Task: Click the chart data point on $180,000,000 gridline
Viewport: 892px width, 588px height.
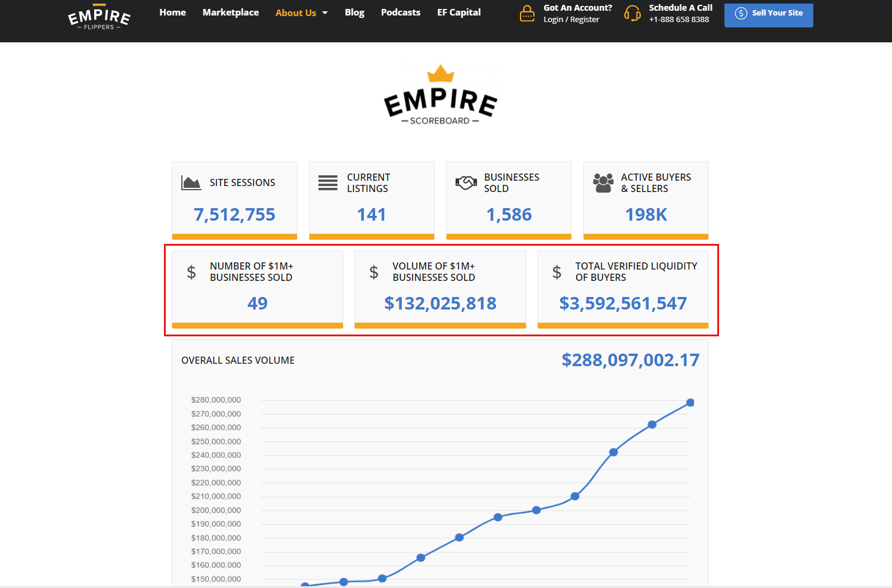Action: click(459, 537)
